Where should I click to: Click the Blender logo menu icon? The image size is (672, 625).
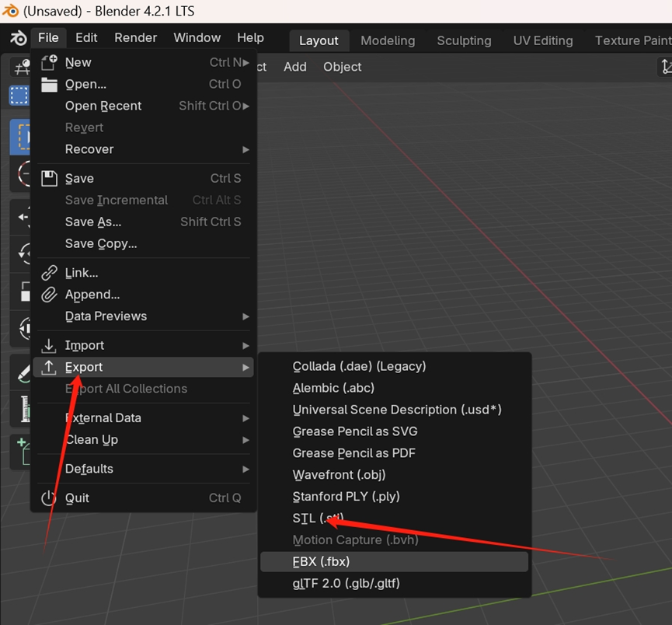(19, 38)
